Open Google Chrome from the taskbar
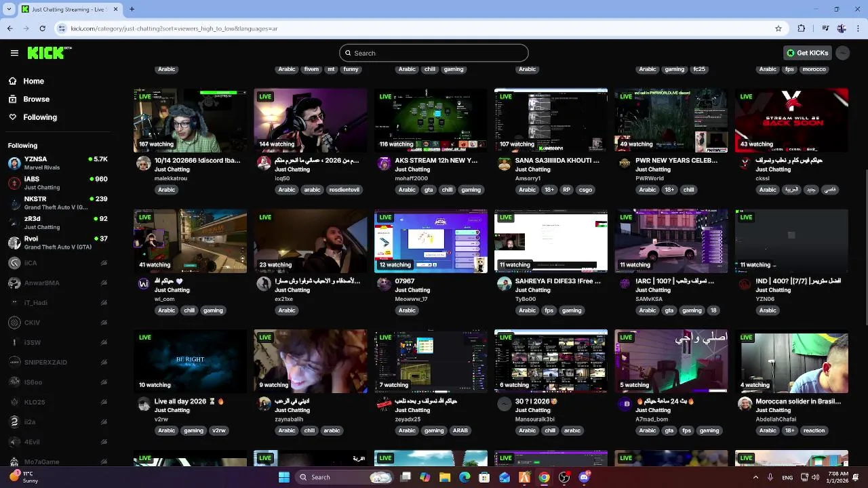The width and height of the screenshot is (868, 488). pyautogui.click(x=544, y=477)
